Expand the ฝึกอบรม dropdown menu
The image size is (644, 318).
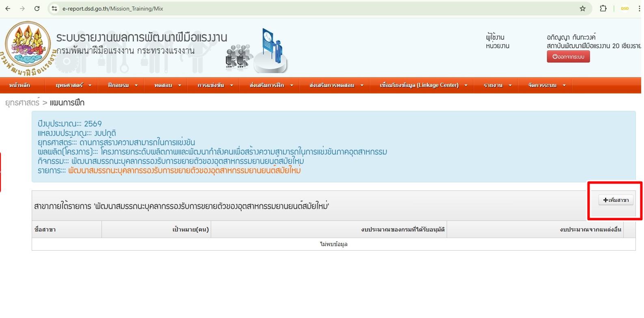123,85
